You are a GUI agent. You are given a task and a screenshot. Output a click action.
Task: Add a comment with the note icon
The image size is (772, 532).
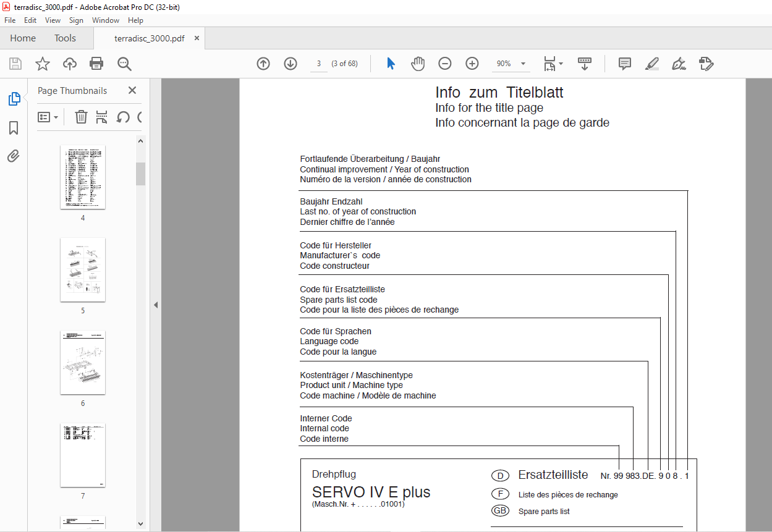tap(625, 64)
